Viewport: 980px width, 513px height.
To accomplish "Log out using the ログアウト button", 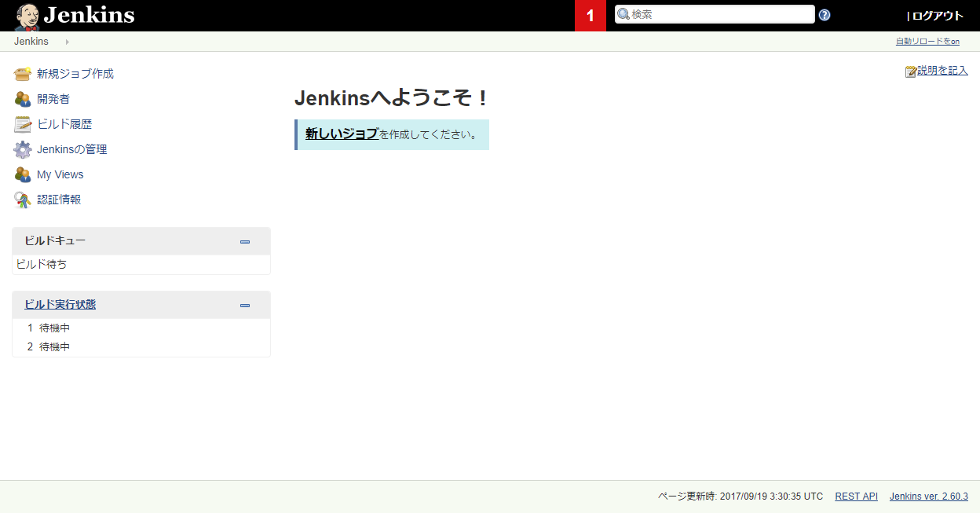I will coord(940,14).
